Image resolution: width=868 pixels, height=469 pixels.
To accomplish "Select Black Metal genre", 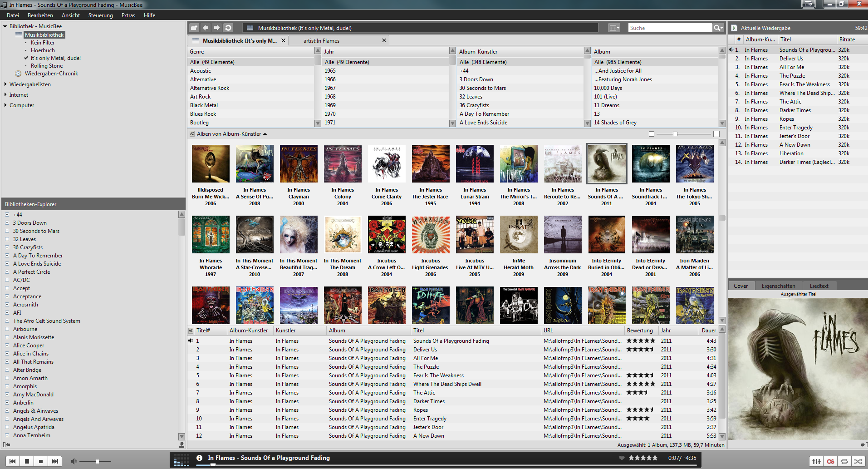I will click(x=251, y=105).
